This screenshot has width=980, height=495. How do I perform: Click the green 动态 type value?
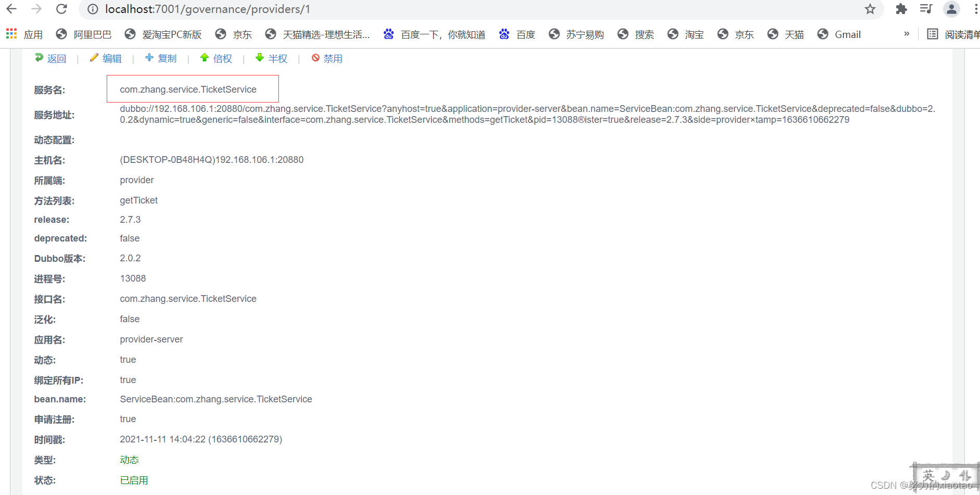pyautogui.click(x=129, y=460)
